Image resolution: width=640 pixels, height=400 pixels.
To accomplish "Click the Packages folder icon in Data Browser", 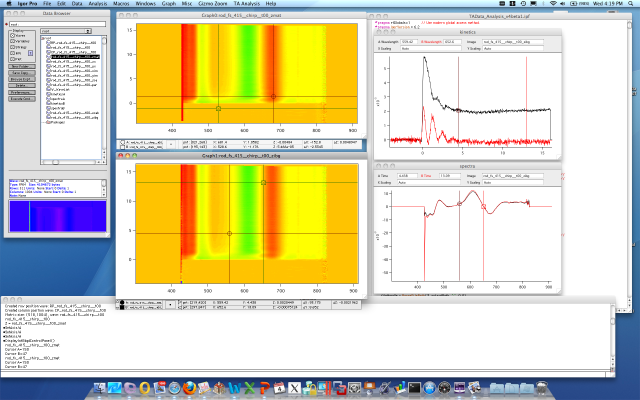I will [x=48, y=122].
